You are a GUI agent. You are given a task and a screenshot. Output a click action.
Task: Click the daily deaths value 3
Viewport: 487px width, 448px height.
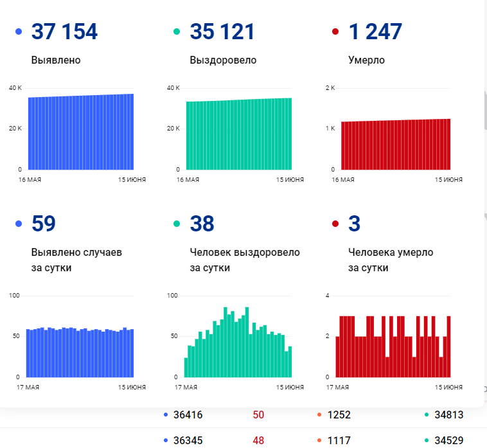click(x=355, y=224)
